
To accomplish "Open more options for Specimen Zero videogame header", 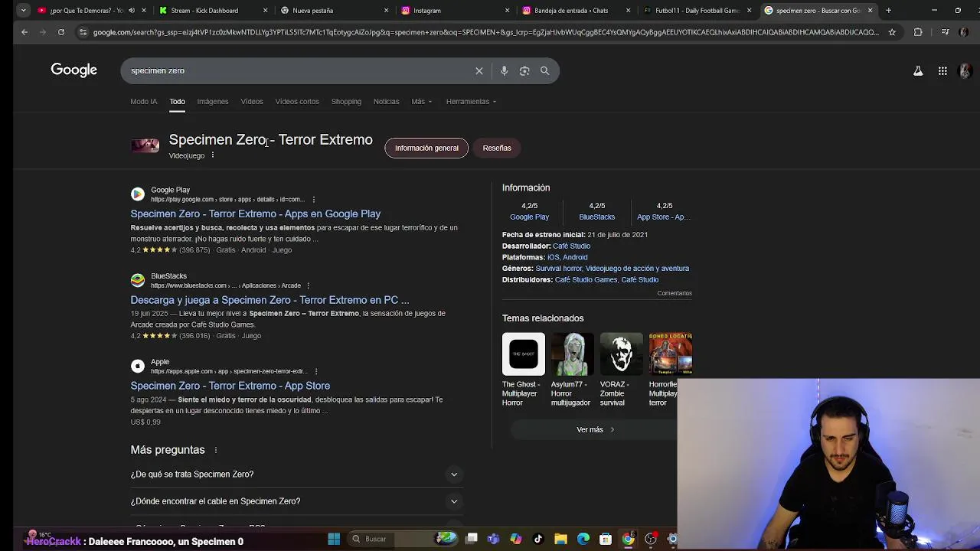I will [x=213, y=155].
